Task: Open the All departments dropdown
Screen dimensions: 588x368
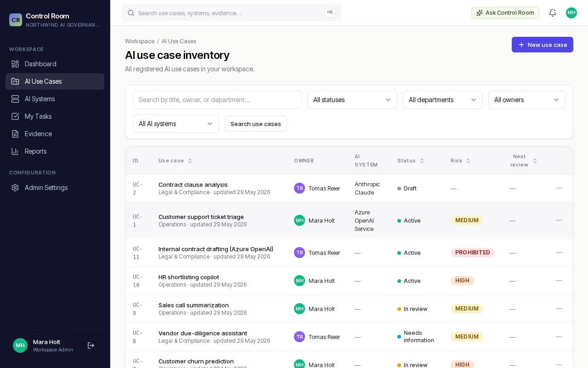Action: tap(443, 100)
